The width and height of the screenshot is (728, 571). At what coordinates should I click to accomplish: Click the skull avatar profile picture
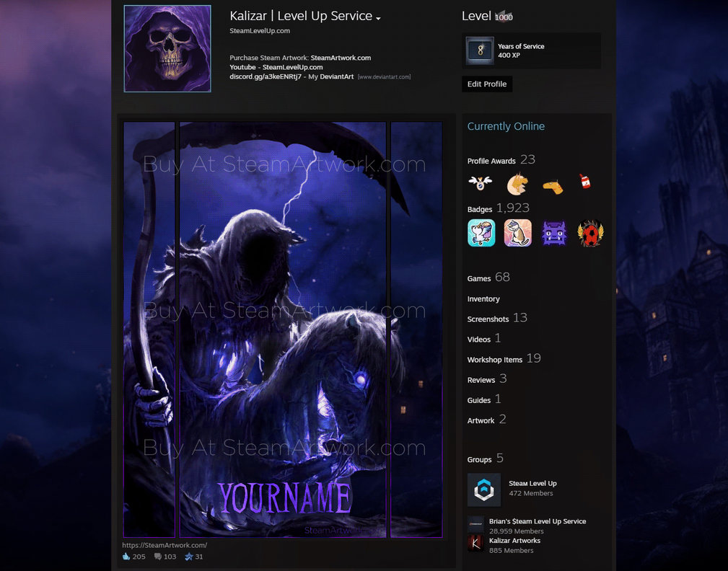[x=167, y=49]
